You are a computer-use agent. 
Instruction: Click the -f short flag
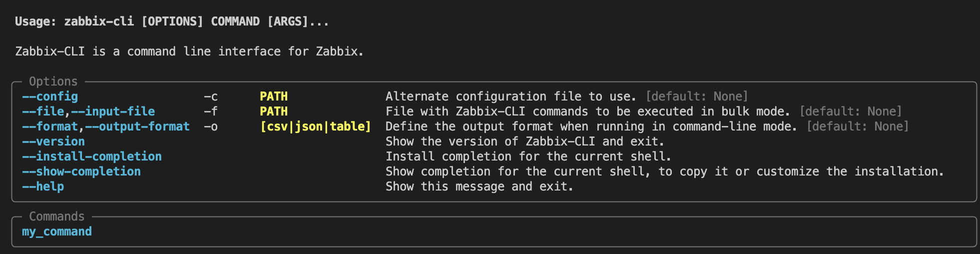tap(211, 111)
